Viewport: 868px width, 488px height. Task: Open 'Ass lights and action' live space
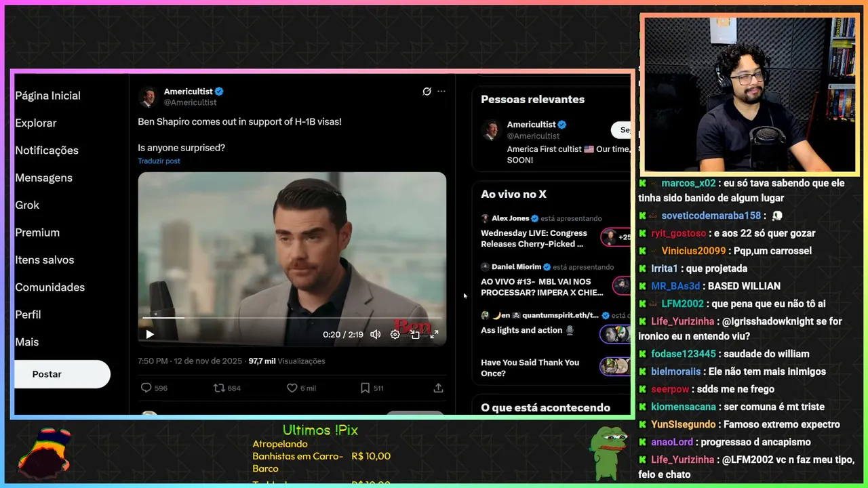(528, 330)
